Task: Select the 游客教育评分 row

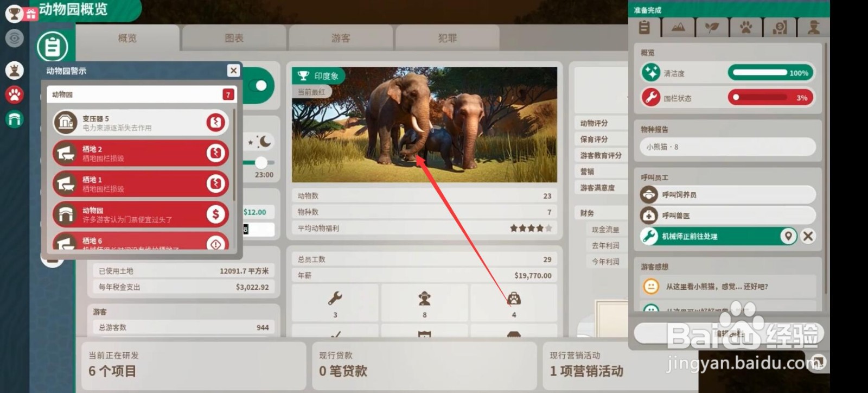Action: point(600,155)
